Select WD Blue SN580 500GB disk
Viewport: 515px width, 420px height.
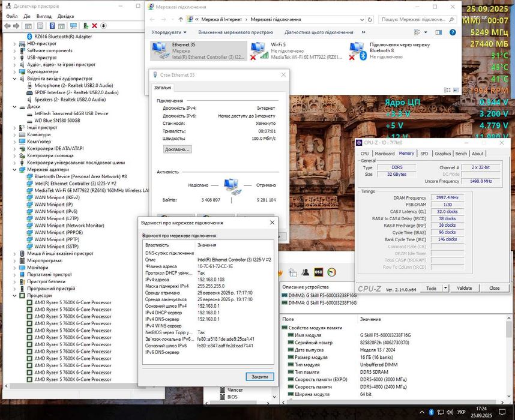tap(57, 121)
